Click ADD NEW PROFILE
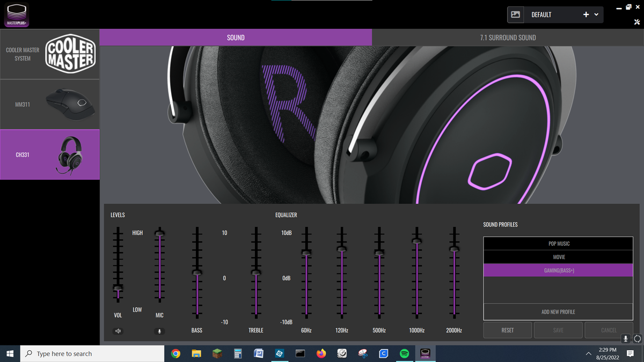 pyautogui.click(x=558, y=312)
